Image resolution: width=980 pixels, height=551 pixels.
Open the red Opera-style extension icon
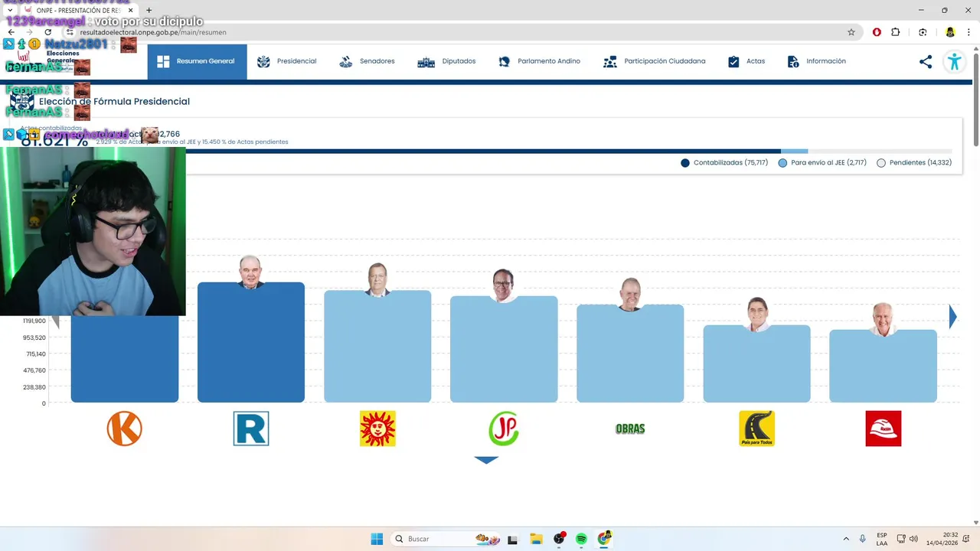click(877, 32)
